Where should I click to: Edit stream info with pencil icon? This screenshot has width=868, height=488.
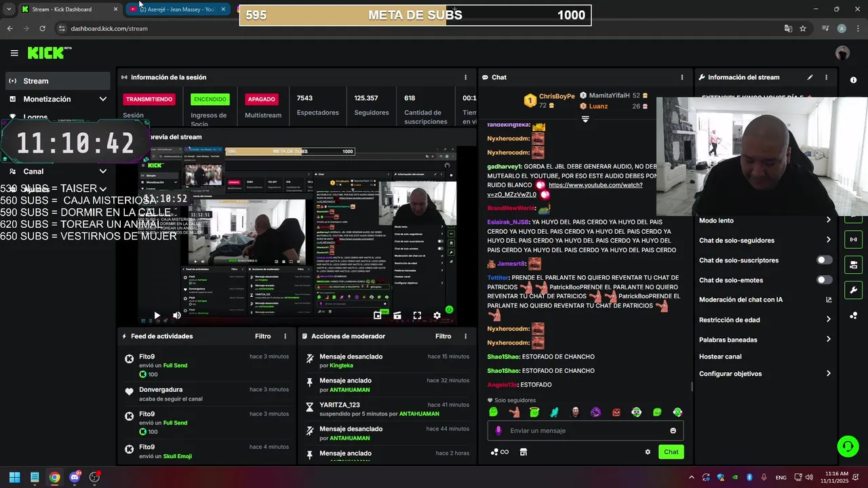tap(810, 77)
